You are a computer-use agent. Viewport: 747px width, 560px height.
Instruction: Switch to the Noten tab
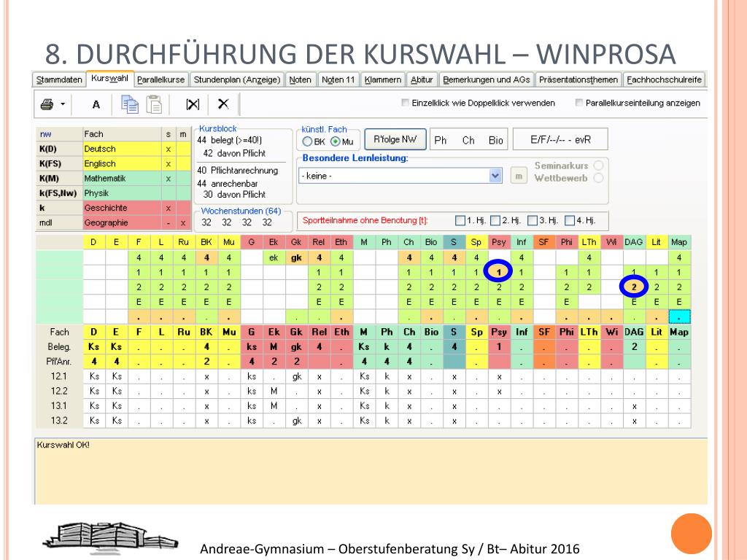coord(300,79)
